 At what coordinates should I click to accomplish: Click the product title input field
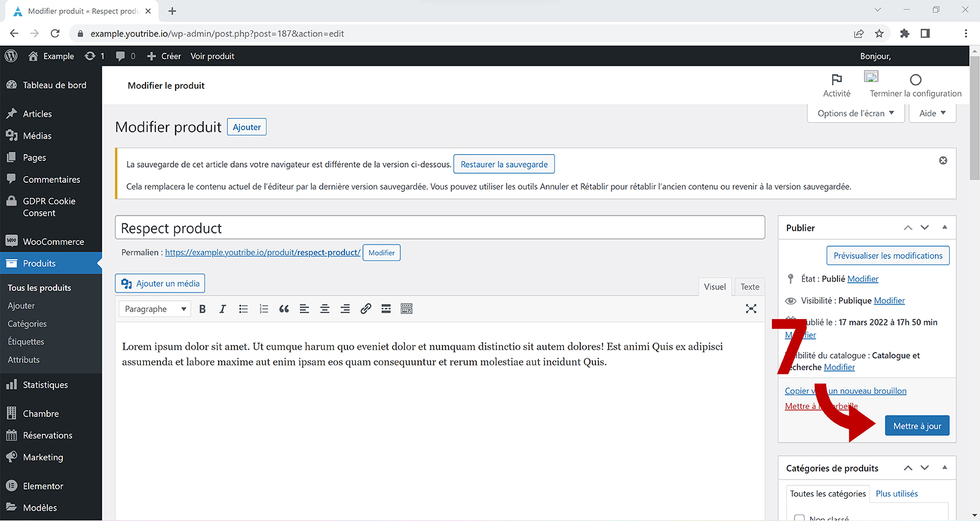(439, 228)
